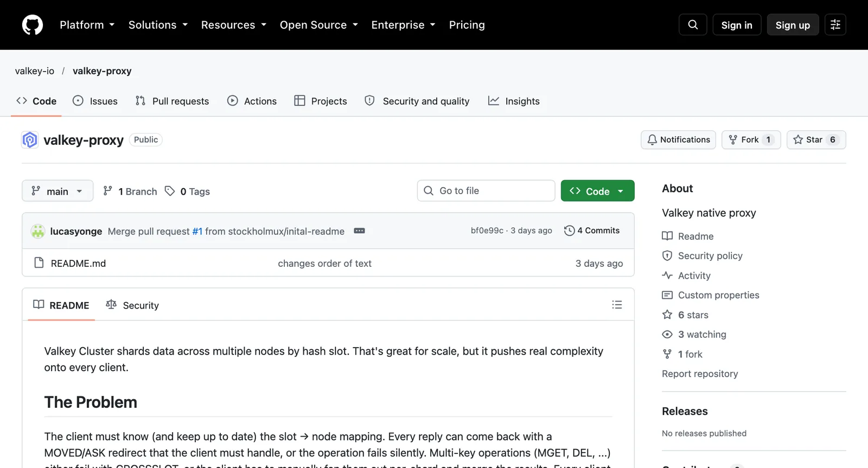
Task: Click the book icon next to Readme
Action: (x=667, y=236)
